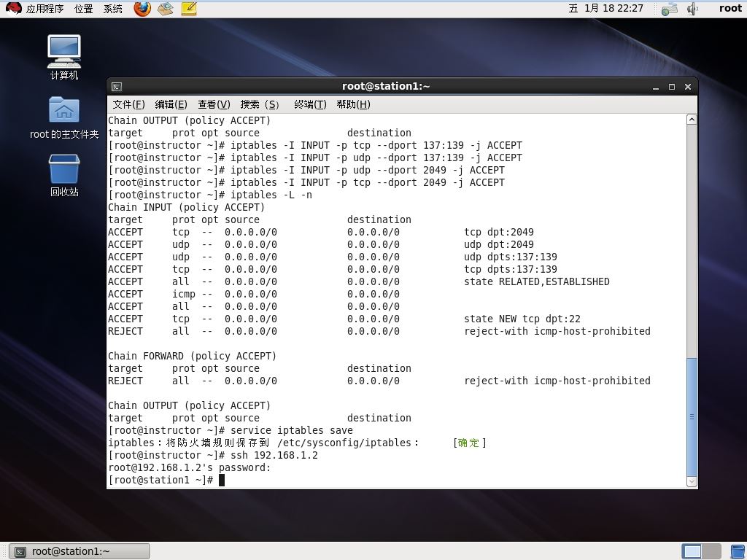This screenshot has height=560, width=747.
Task: Click the terminal scrollbar up arrow
Action: (692, 120)
